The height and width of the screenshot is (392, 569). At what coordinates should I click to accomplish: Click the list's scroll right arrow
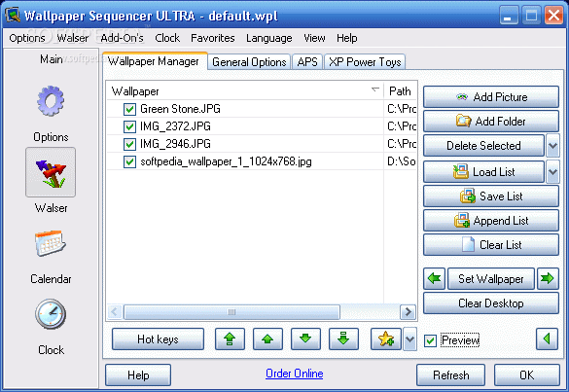coord(408,312)
